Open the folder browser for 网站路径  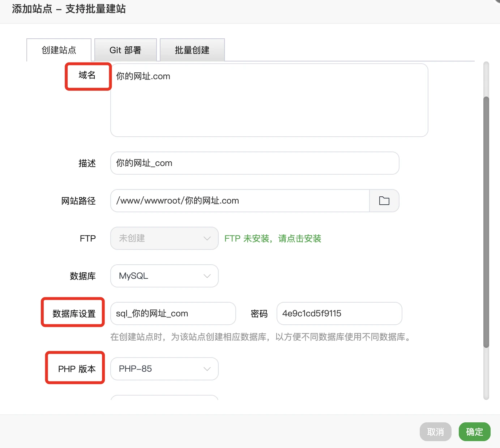point(384,201)
